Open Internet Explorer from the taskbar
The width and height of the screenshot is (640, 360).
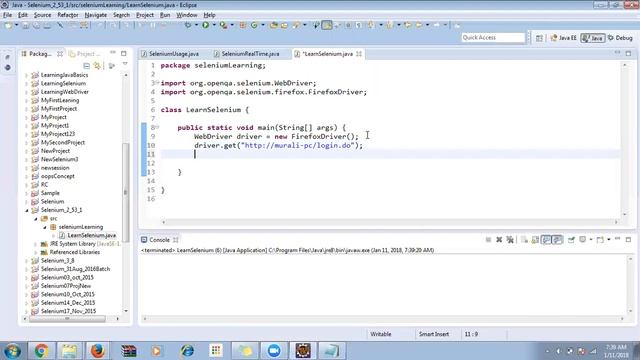[187, 351]
